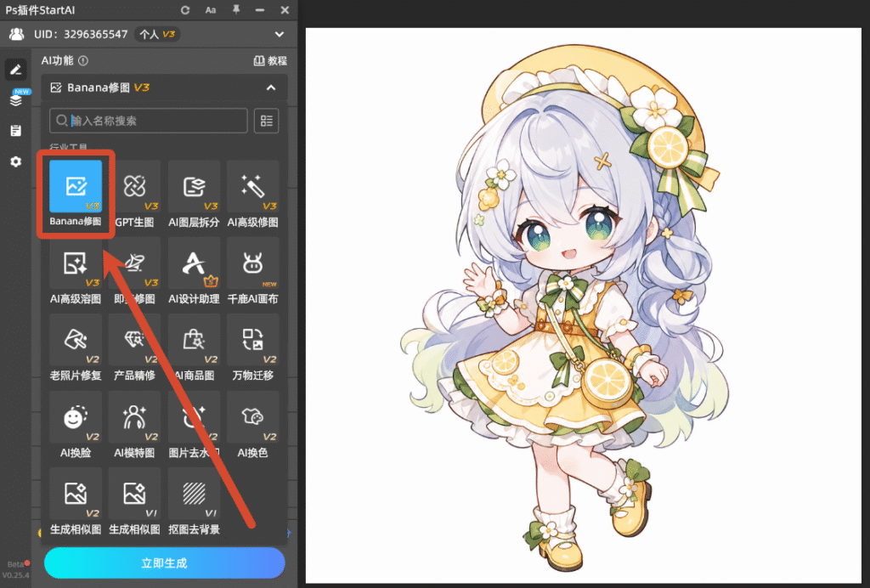Open the pencil edit sidebar tab
The height and width of the screenshot is (588, 870).
coord(15,70)
